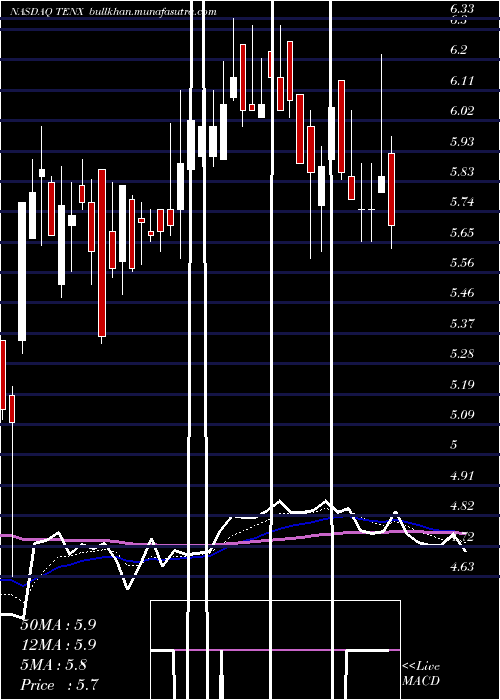Click the 4.63 price axis label
This screenshot has width=500, height=700.
(x=462, y=567)
